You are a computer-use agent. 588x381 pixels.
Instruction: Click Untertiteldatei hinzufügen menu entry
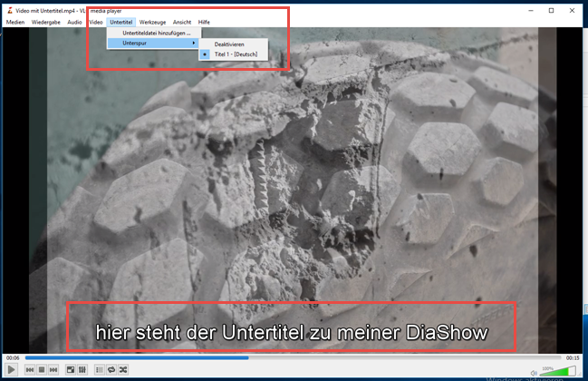(156, 33)
